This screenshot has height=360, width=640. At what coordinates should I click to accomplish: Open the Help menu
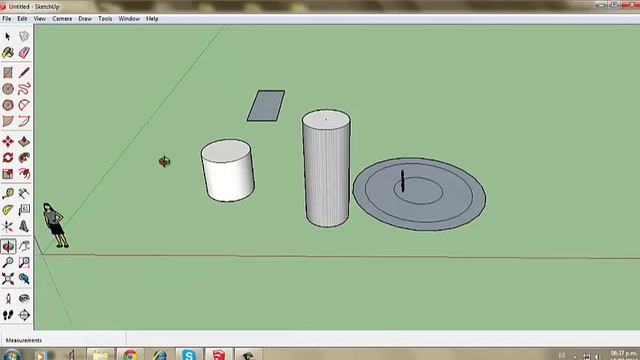(152, 19)
